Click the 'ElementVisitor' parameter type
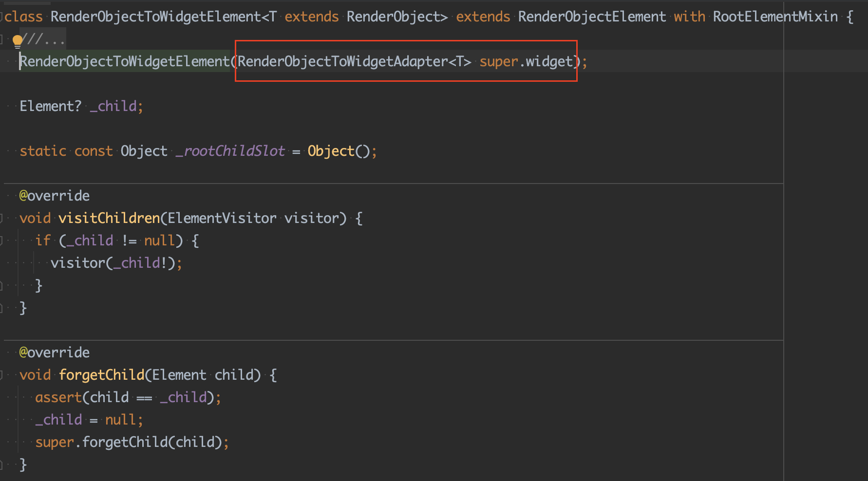This screenshot has width=868, height=481. tap(222, 218)
